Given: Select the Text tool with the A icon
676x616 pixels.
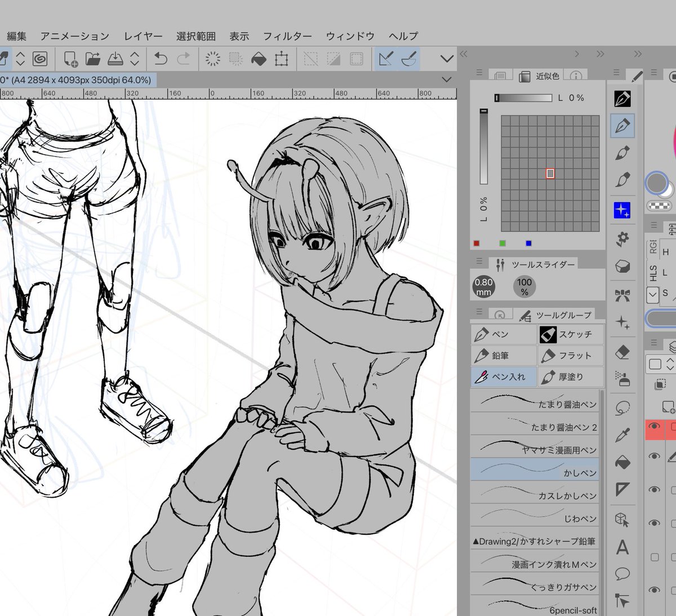Looking at the screenshot, I should pos(622,547).
